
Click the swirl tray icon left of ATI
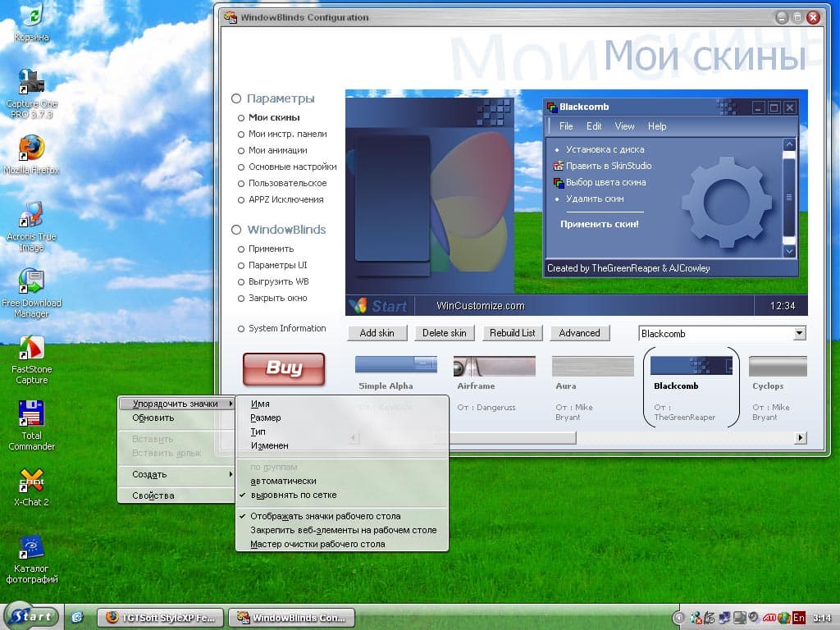(755, 618)
